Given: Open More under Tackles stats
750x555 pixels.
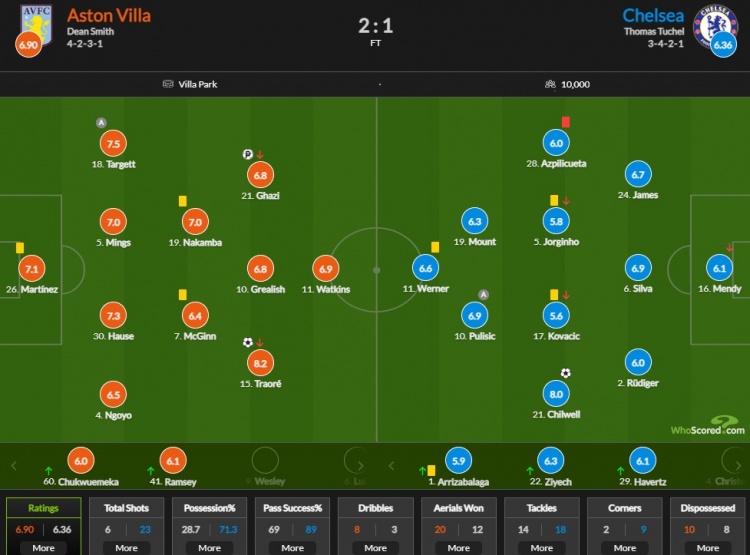Looking at the screenshot, I should 541,547.
